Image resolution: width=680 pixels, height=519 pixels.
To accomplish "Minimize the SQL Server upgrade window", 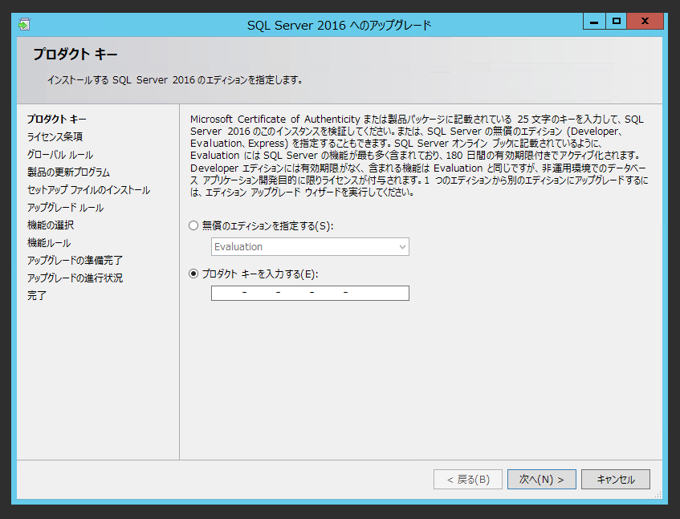I will (x=594, y=21).
